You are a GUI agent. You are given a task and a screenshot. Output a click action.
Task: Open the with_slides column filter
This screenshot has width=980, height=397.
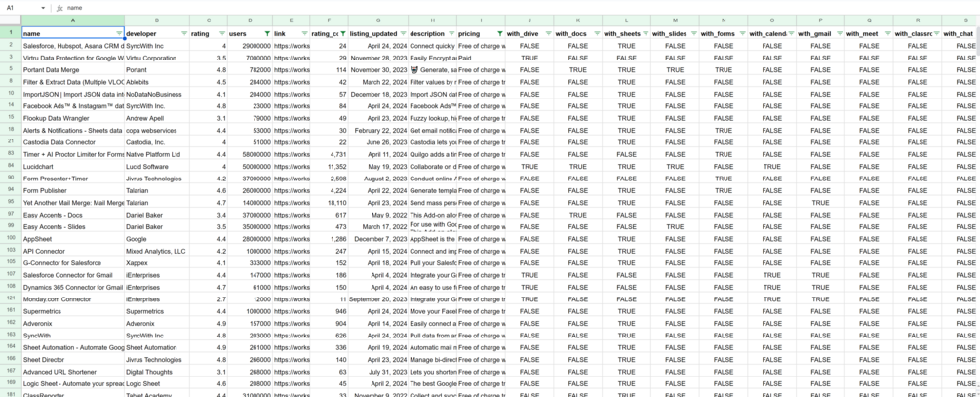(693, 33)
